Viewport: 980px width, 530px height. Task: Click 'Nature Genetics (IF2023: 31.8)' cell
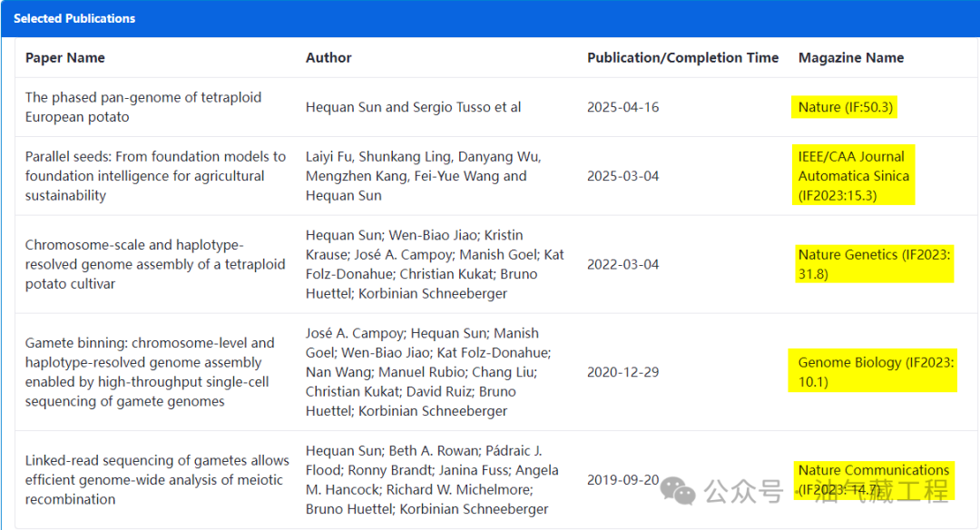pos(875,264)
